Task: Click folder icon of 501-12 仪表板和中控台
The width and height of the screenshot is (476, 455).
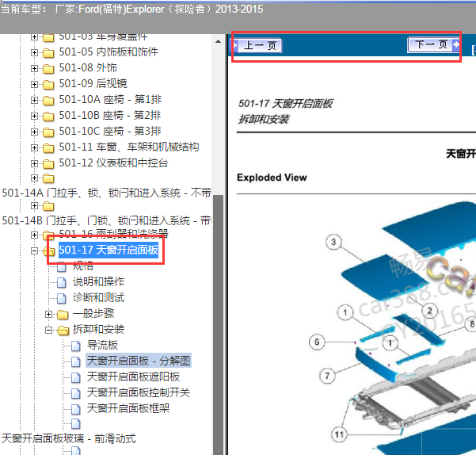Action: click(x=48, y=164)
